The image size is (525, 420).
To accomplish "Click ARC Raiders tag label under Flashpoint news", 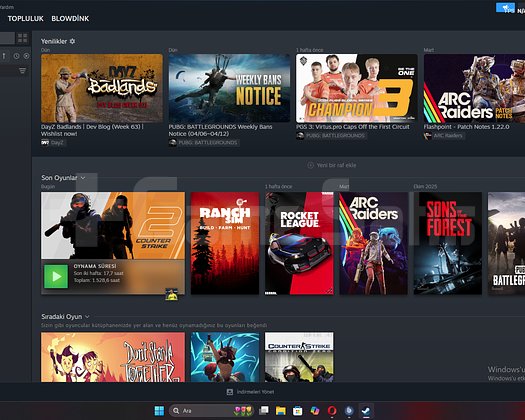I will [x=448, y=136].
